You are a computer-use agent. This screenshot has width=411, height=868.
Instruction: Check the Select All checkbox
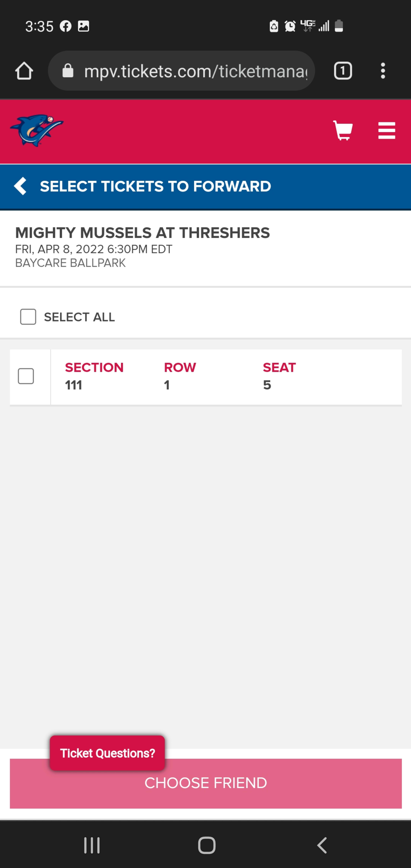coord(28,317)
